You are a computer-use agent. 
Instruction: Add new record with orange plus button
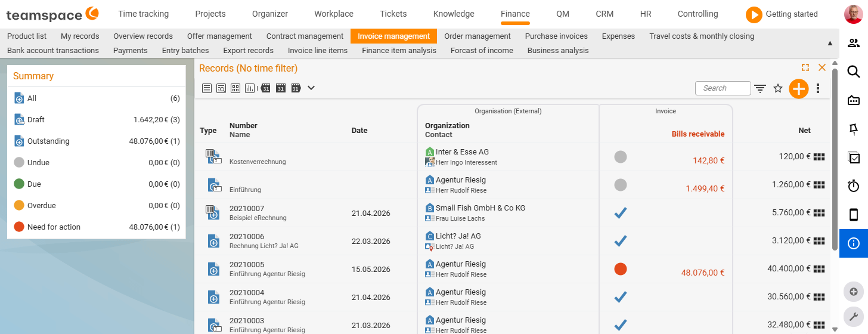click(x=798, y=89)
